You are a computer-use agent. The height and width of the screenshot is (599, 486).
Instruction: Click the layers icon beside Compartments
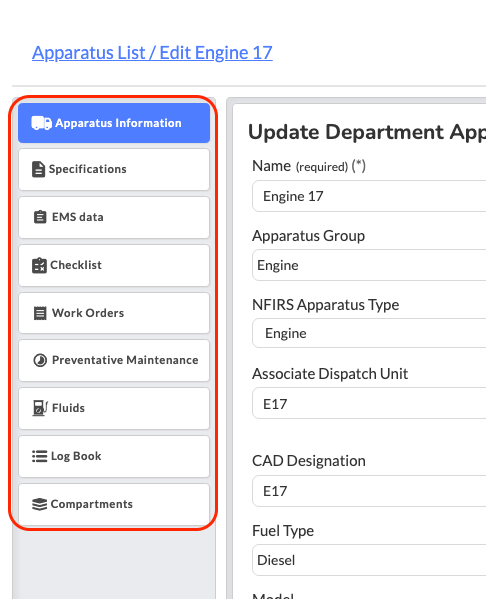coord(39,504)
